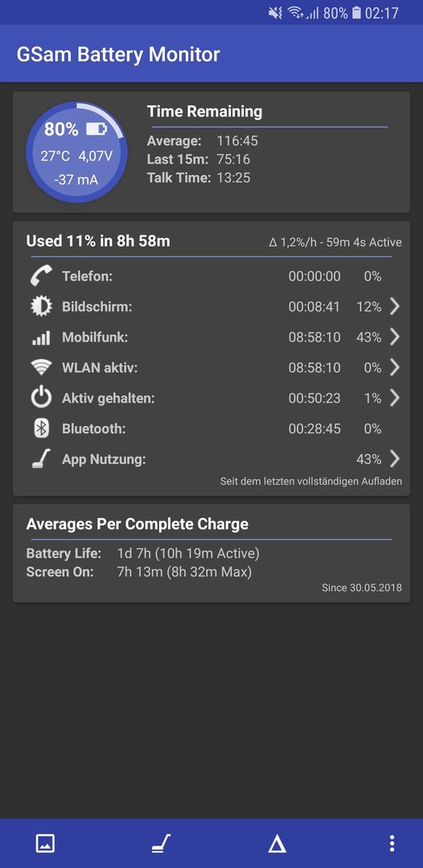
Task: Open app usage icon in the bottom bar
Action: coord(162,844)
